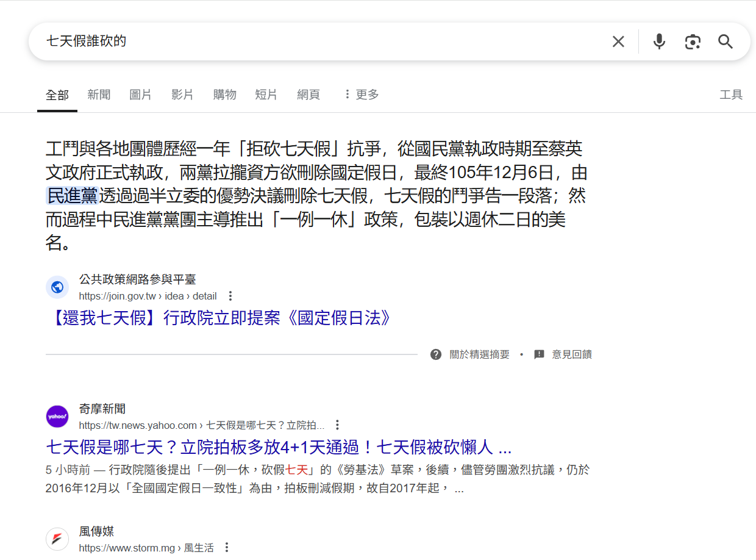Click the 公共政策網路參與平臺 site name
This screenshot has width=756, height=560.
[x=138, y=279]
